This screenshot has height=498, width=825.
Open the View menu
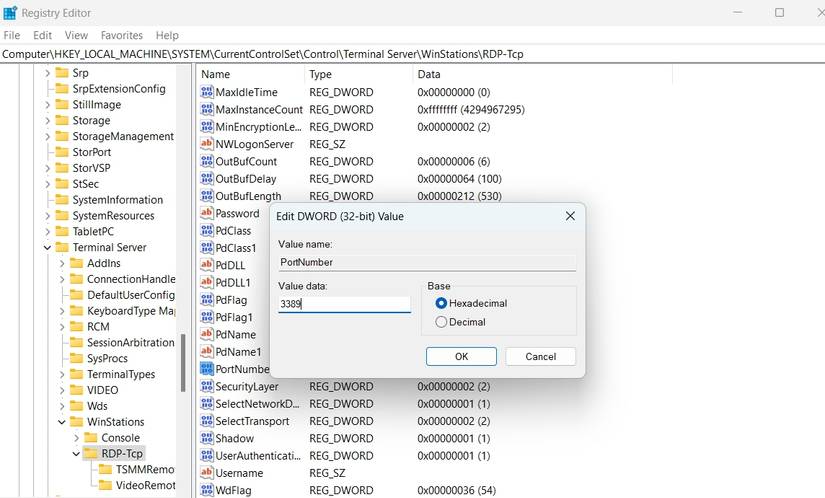[76, 35]
